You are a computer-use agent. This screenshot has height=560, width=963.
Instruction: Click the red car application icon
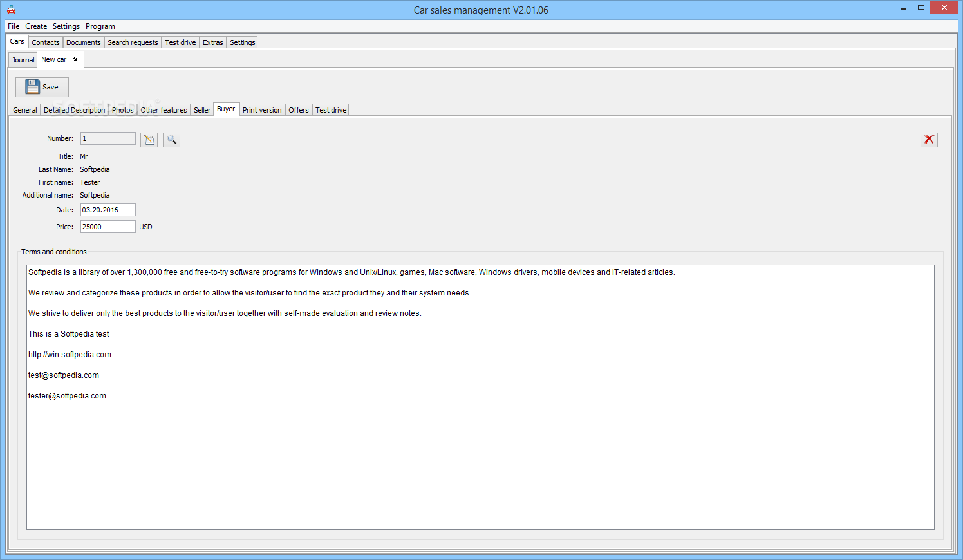pos(11,10)
